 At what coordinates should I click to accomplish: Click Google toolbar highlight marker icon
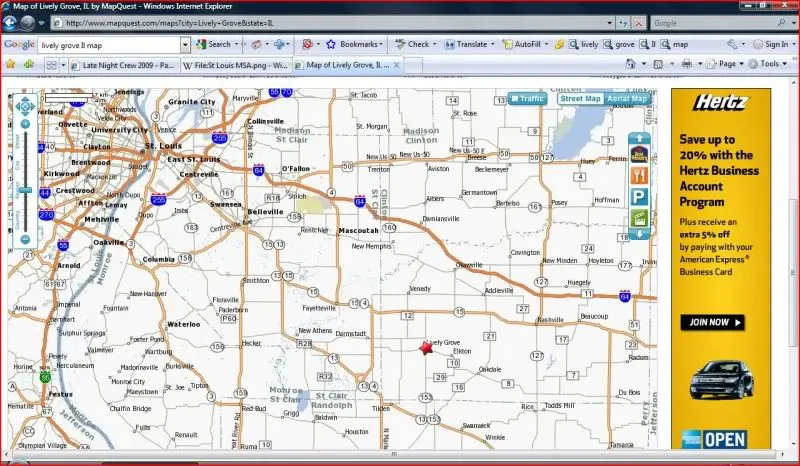(x=559, y=44)
